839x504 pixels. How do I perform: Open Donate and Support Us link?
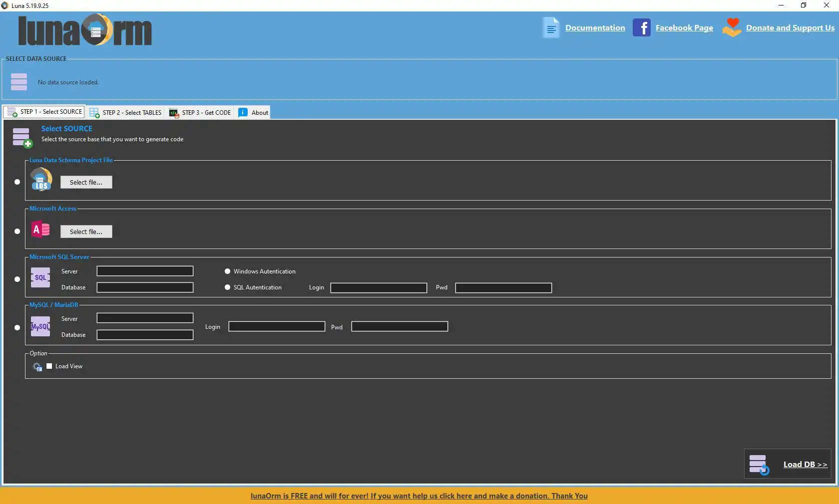790,28
